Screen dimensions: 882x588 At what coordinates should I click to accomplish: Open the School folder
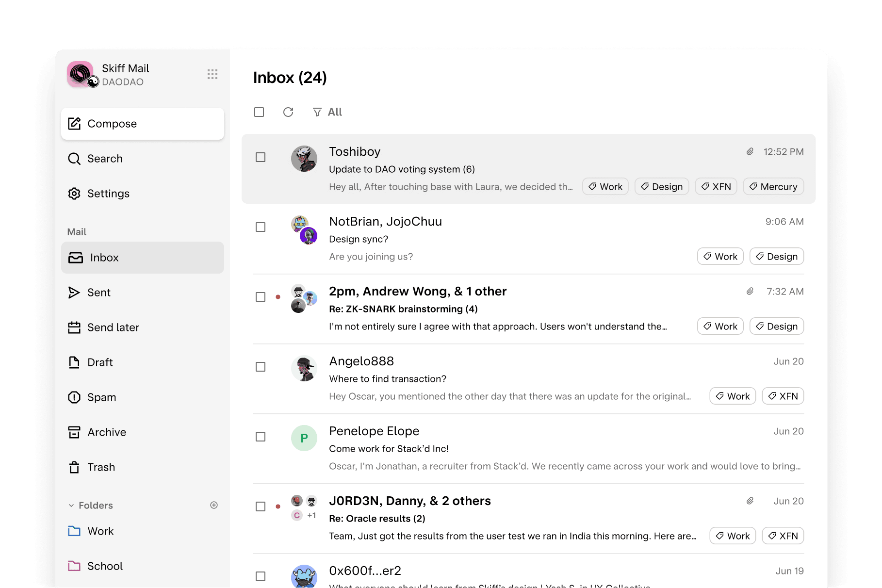coord(143,566)
